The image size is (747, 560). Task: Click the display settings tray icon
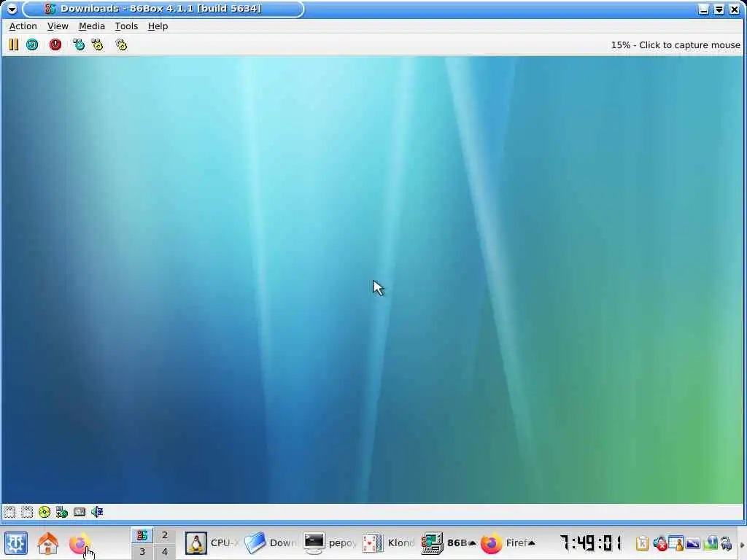(x=693, y=543)
